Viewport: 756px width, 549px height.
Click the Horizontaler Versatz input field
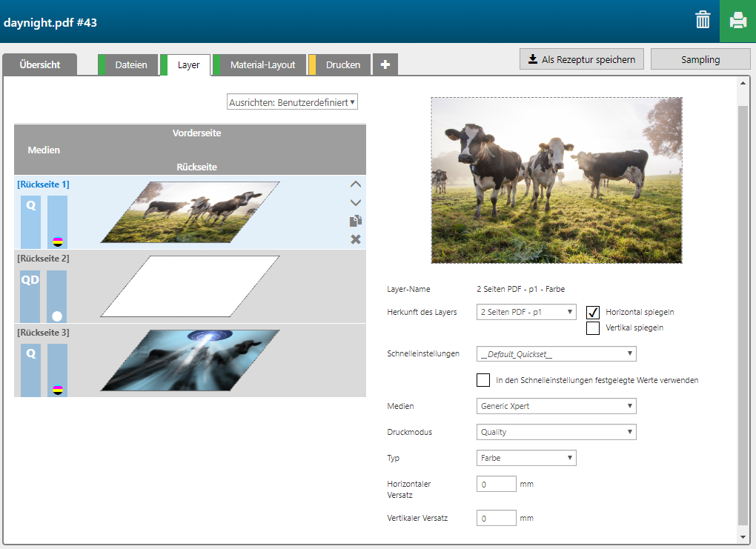(x=497, y=485)
